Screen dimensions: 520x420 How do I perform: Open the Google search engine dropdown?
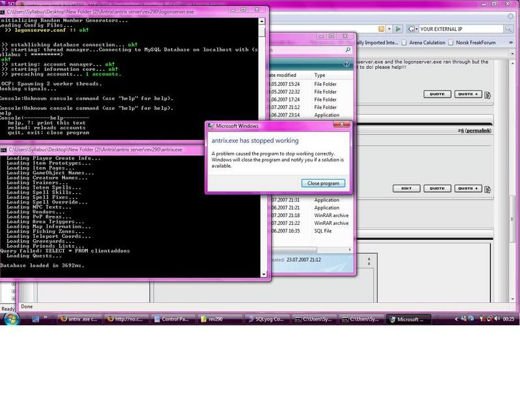(413, 29)
